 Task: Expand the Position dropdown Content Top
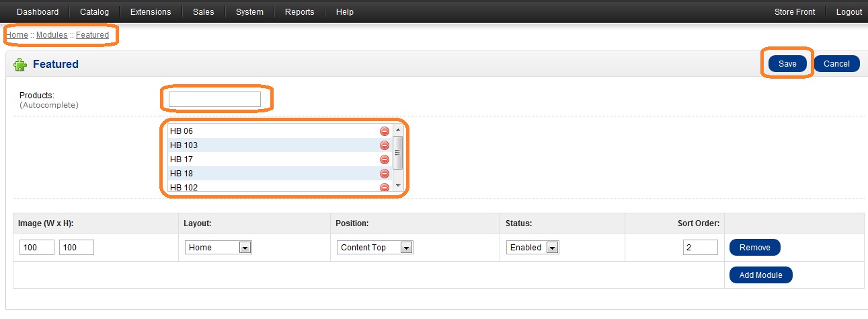coord(375,248)
